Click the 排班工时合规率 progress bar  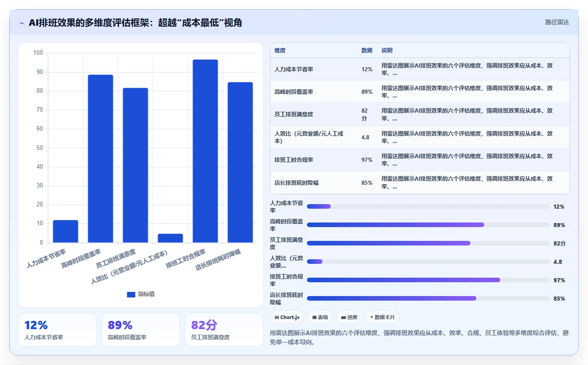tap(428, 280)
